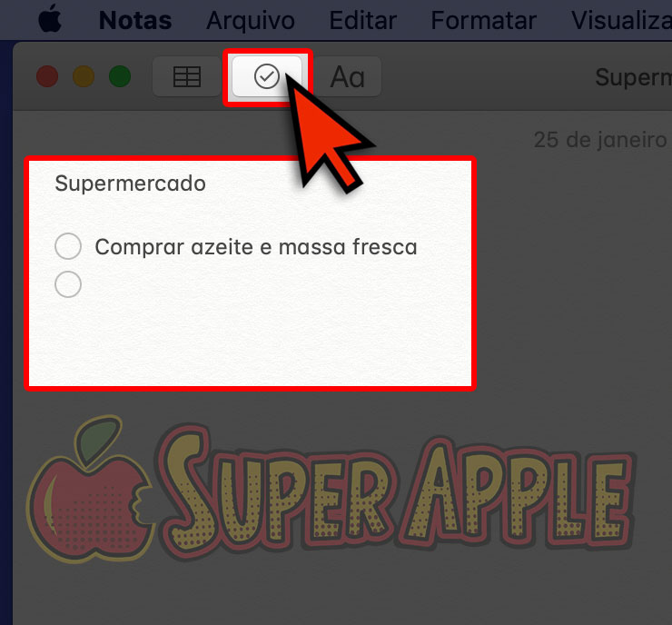Minimize the window using yellow button
Viewport: 672px width, 625px height.
pos(84,76)
